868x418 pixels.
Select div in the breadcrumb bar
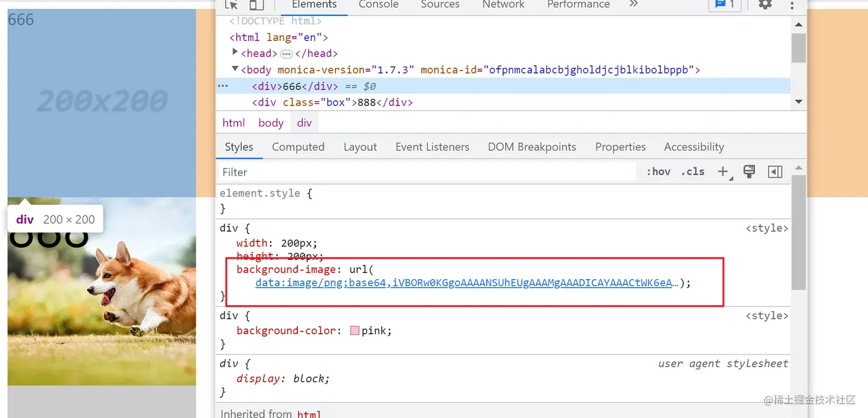click(x=304, y=123)
